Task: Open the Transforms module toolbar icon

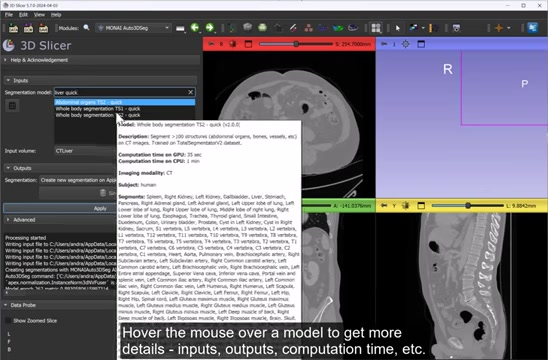Action: 278,28
